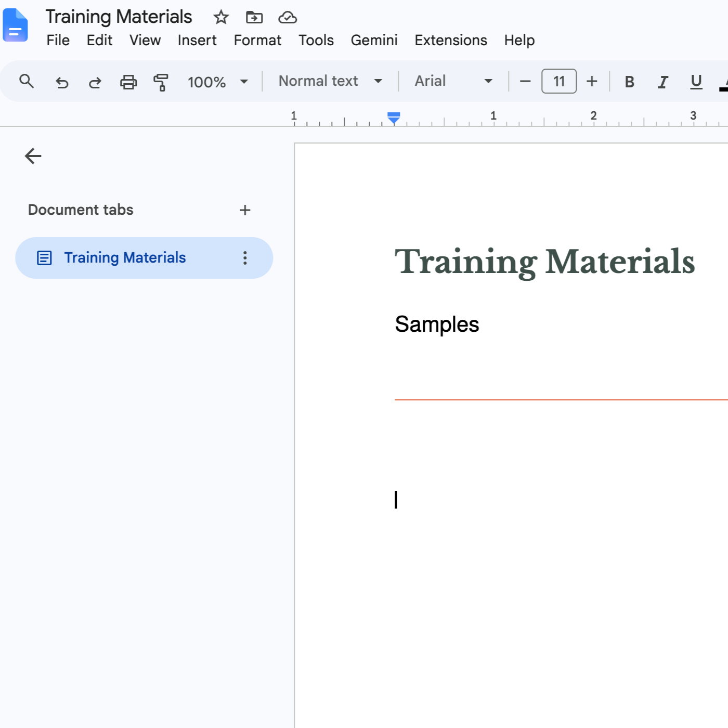This screenshot has height=728, width=728.
Task: Redo the last action
Action: click(95, 82)
